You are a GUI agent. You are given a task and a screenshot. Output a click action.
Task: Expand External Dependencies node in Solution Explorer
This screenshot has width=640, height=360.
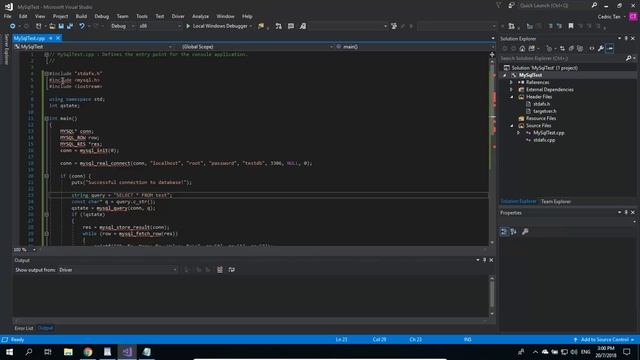(511, 90)
